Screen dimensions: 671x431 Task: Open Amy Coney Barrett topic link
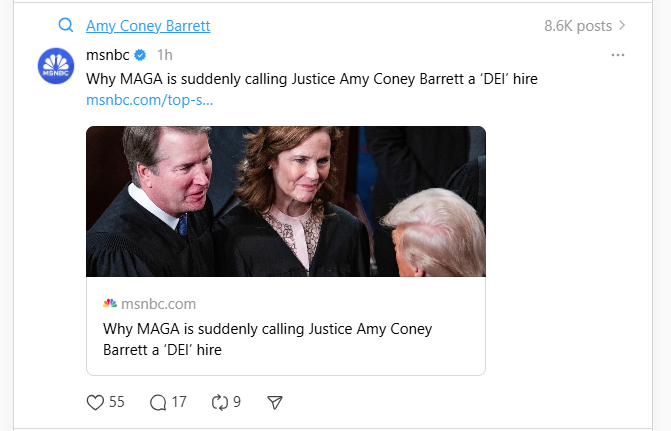pos(148,26)
